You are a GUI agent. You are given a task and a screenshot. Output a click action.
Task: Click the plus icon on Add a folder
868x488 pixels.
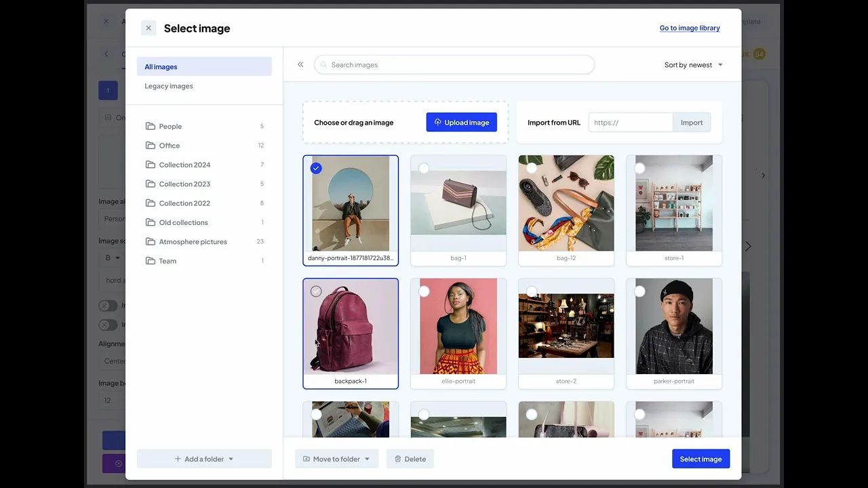point(178,459)
